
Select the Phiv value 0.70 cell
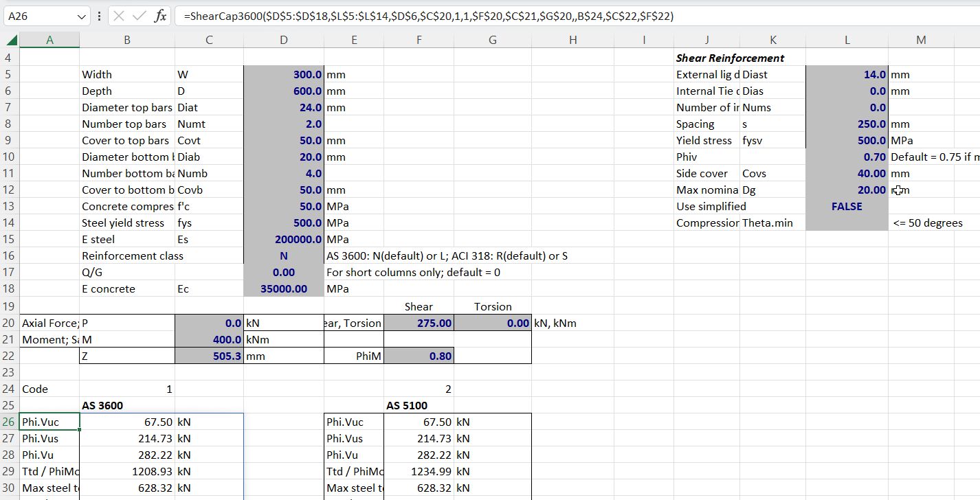pyautogui.click(x=846, y=157)
